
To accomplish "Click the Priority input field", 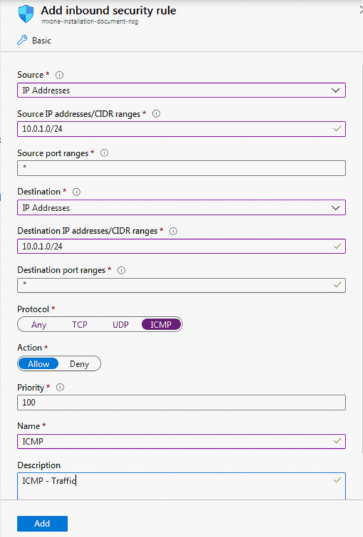I will [x=182, y=402].
